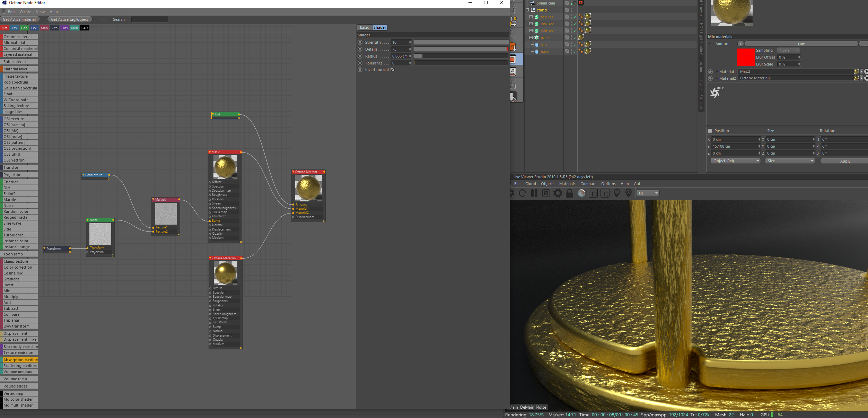Pause the Live Viewer render
The height and width of the screenshot is (418, 868).
pyautogui.click(x=534, y=193)
